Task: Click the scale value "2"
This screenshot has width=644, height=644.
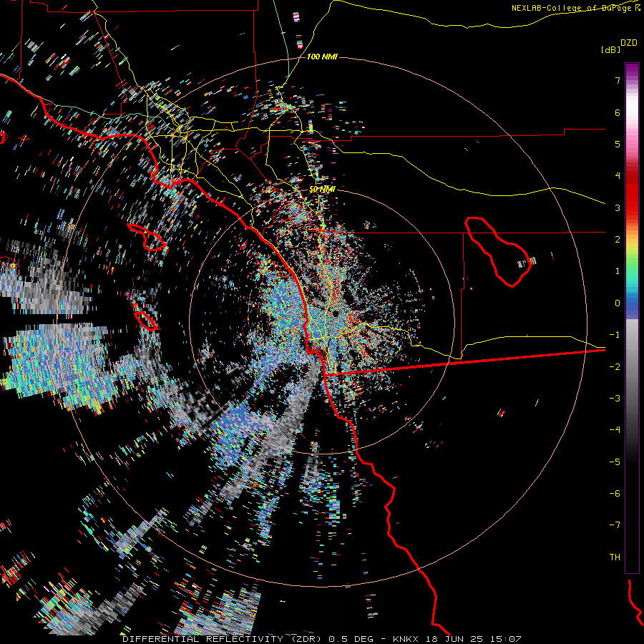Action: tap(618, 240)
